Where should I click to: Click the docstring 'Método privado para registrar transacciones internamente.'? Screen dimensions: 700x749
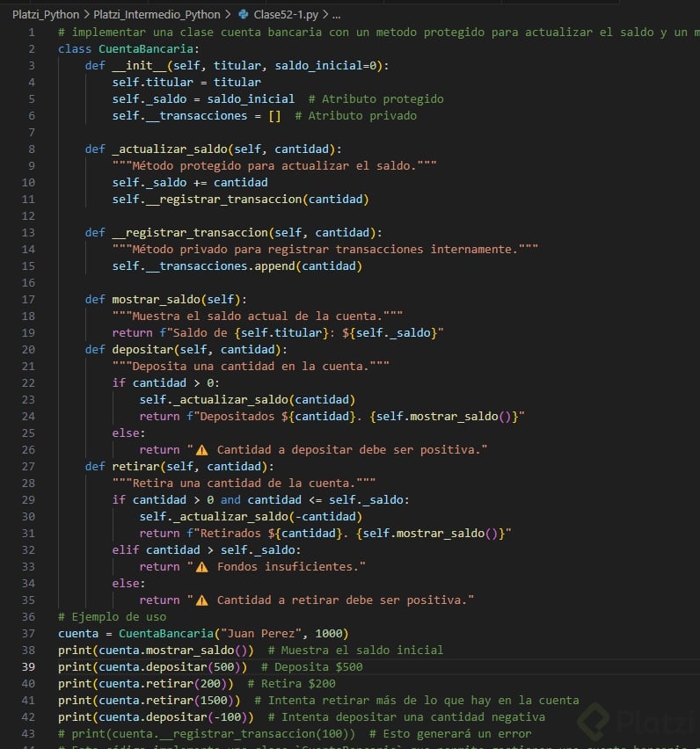(x=324, y=250)
